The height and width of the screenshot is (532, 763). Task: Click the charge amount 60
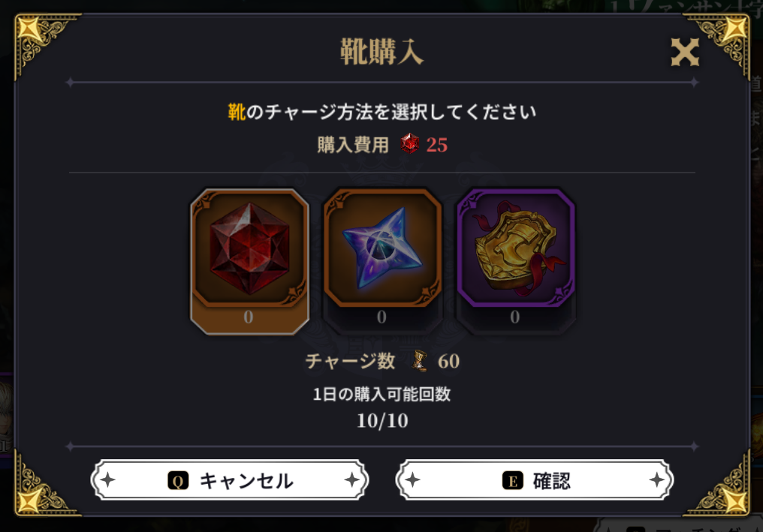pyautogui.click(x=448, y=362)
